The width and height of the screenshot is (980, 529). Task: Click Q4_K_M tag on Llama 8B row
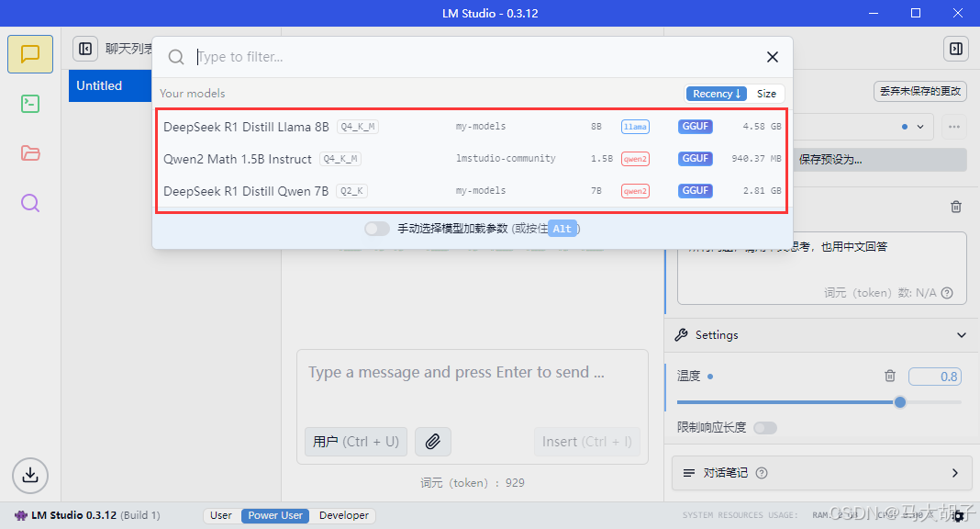coord(358,127)
